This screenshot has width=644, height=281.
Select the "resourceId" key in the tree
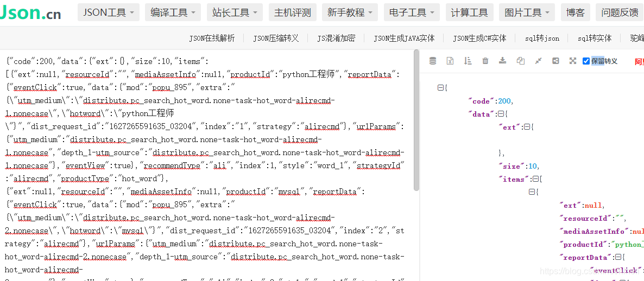[x=585, y=218]
